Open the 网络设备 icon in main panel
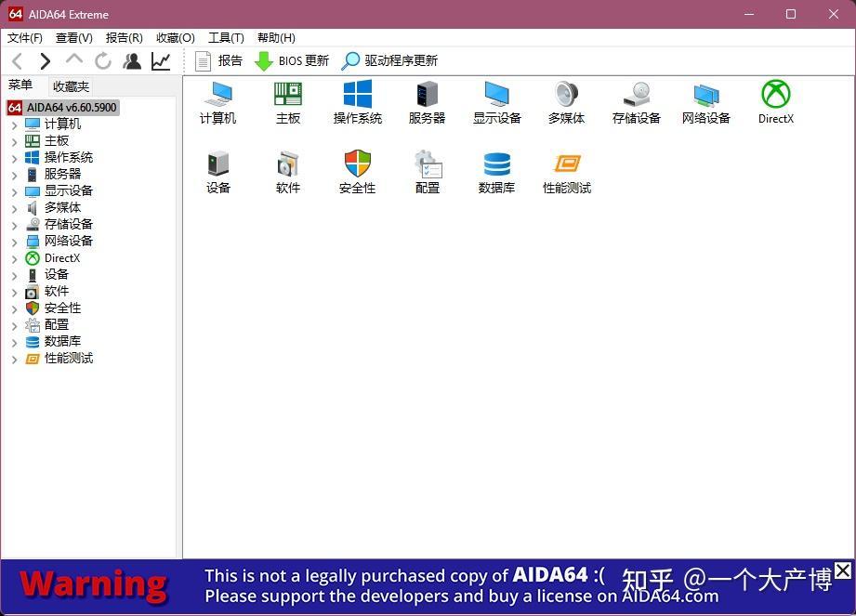The width and height of the screenshot is (856, 616). pyautogui.click(x=705, y=102)
